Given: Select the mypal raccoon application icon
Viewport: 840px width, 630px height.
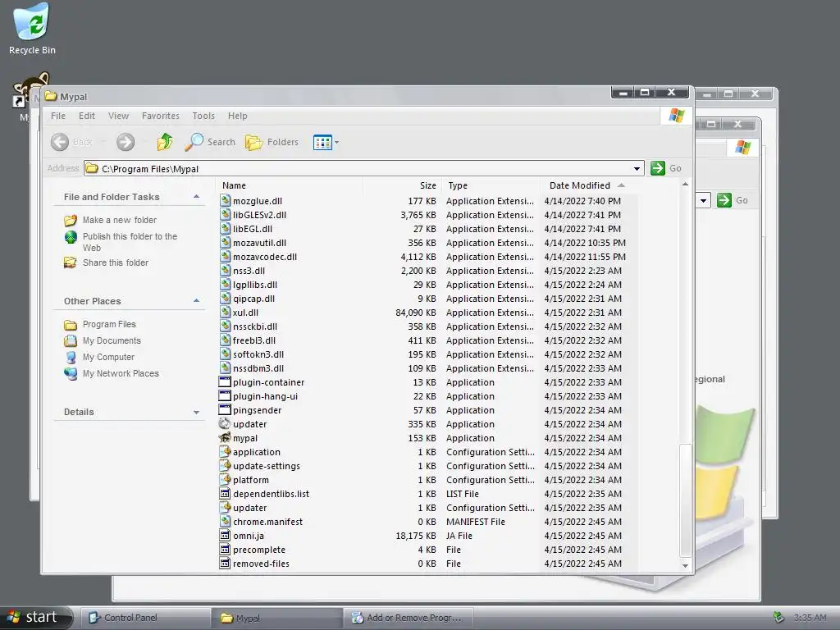Looking at the screenshot, I should click(225, 438).
